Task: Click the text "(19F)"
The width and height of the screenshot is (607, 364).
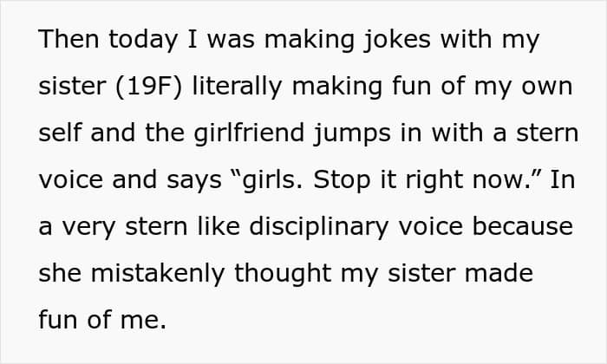Action: (148, 87)
